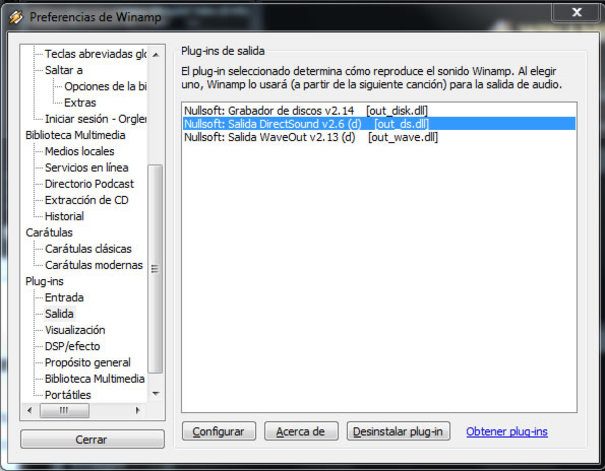
Task: Select the Carátulas category
Action: point(49,233)
